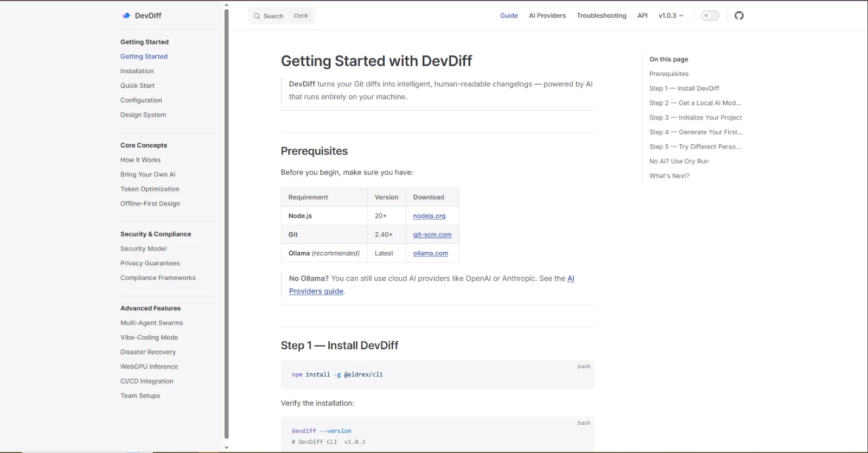This screenshot has width=868, height=453.
Task: Jump to Step 2 — Get a Local AI Model
Action: tap(695, 104)
